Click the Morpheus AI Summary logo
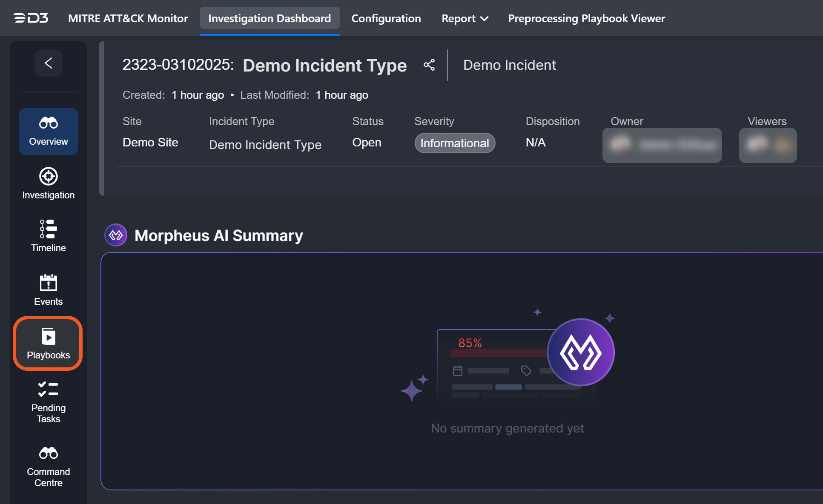This screenshot has width=823, height=504. (x=116, y=235)
